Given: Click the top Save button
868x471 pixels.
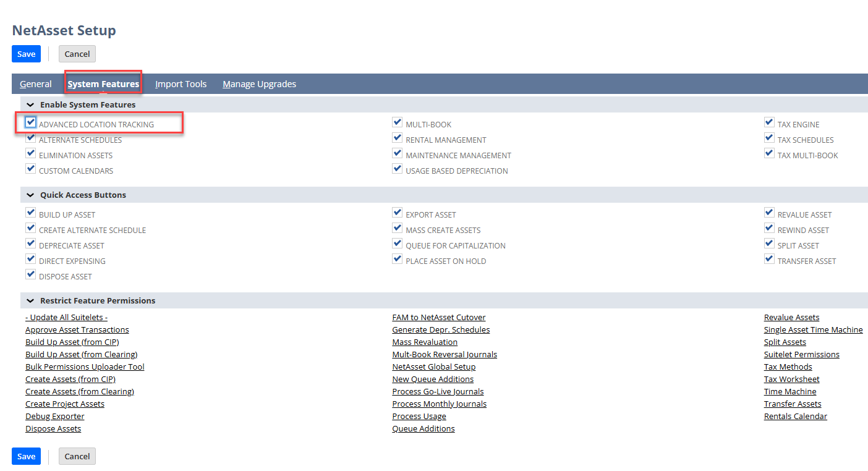Looking at the screenshot, I should coord(26,54).
